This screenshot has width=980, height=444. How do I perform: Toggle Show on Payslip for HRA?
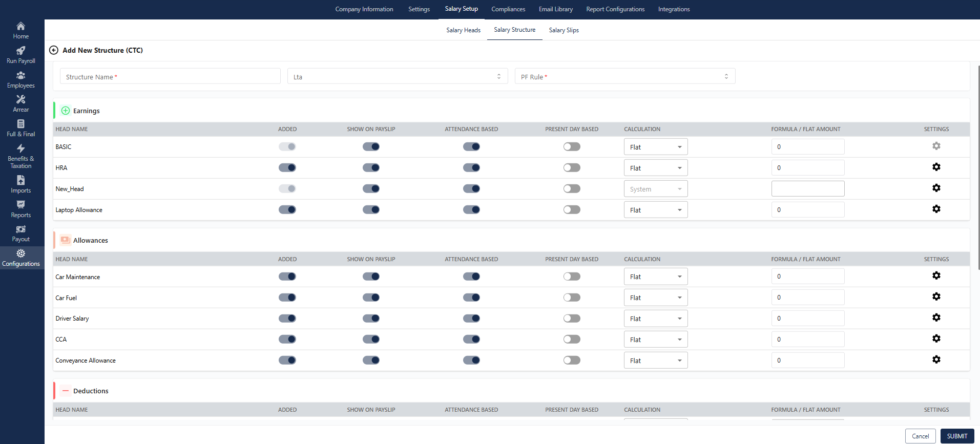coord(371,167)
